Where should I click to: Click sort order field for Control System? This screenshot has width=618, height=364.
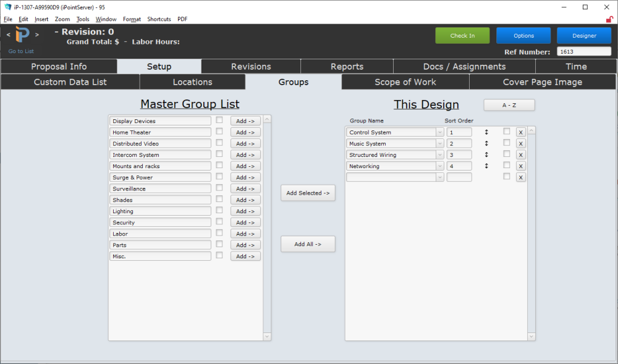click(x=459, y=132)
